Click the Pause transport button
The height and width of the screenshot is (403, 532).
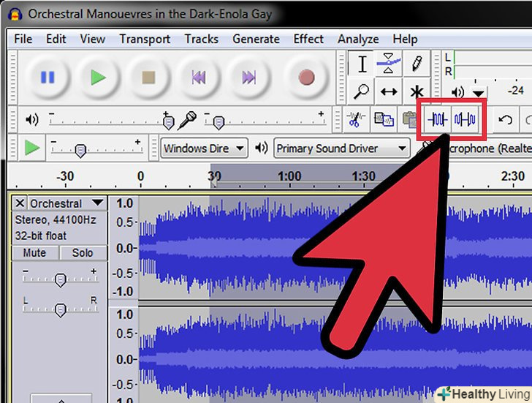(x=47, y=77)
